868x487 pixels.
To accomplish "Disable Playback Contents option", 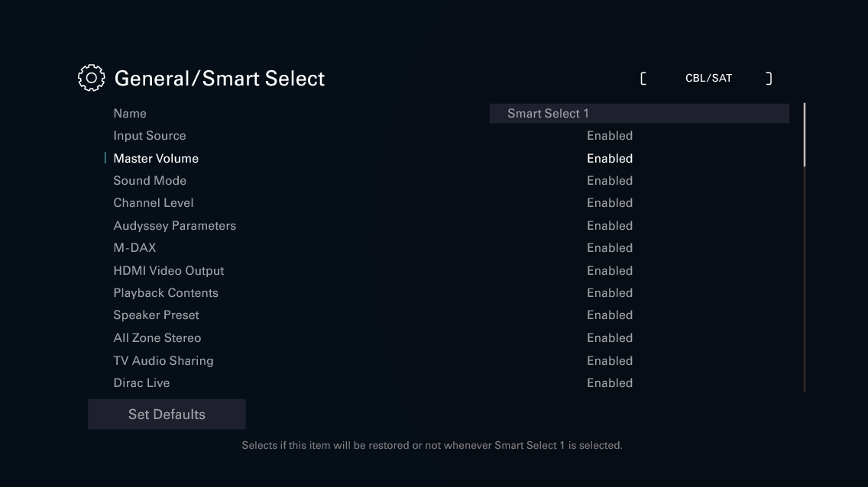I will (x=610, y=292).
